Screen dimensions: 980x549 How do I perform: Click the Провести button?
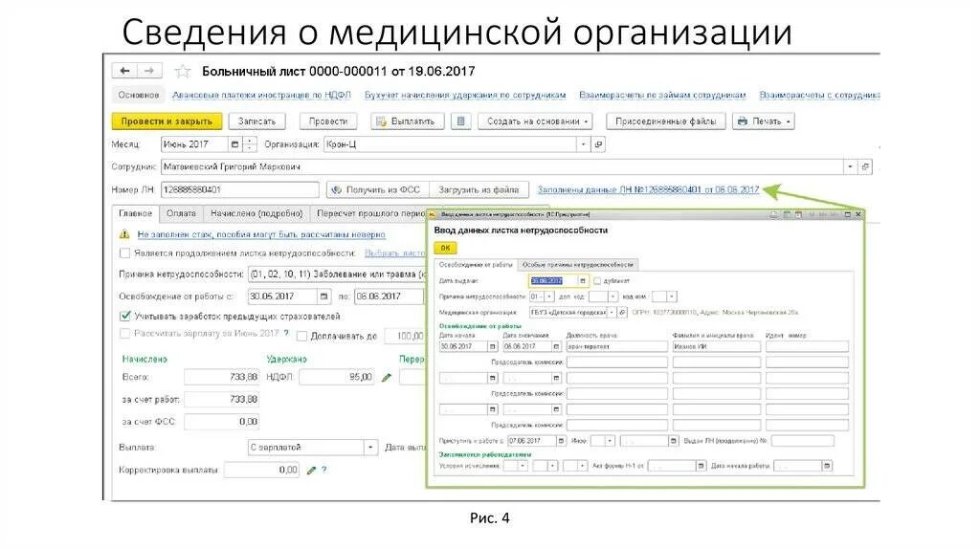(x=328, y=121)
